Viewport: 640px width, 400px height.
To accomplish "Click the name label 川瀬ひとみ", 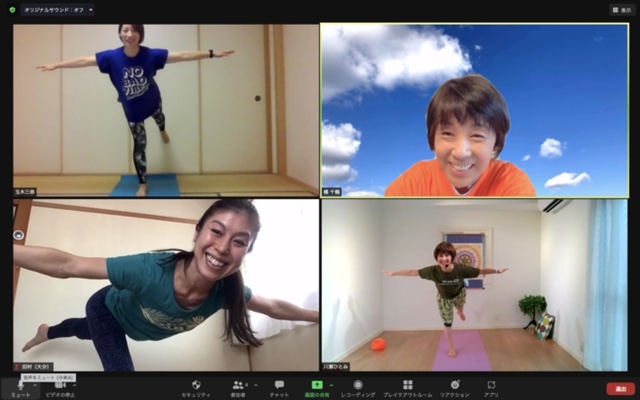I will click(336, 367).
